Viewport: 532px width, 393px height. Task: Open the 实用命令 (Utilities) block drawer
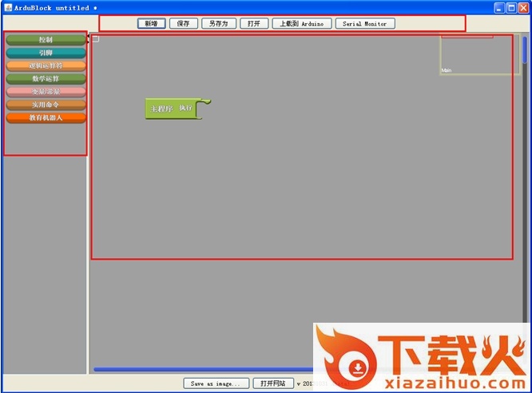[x=46, y=105]
